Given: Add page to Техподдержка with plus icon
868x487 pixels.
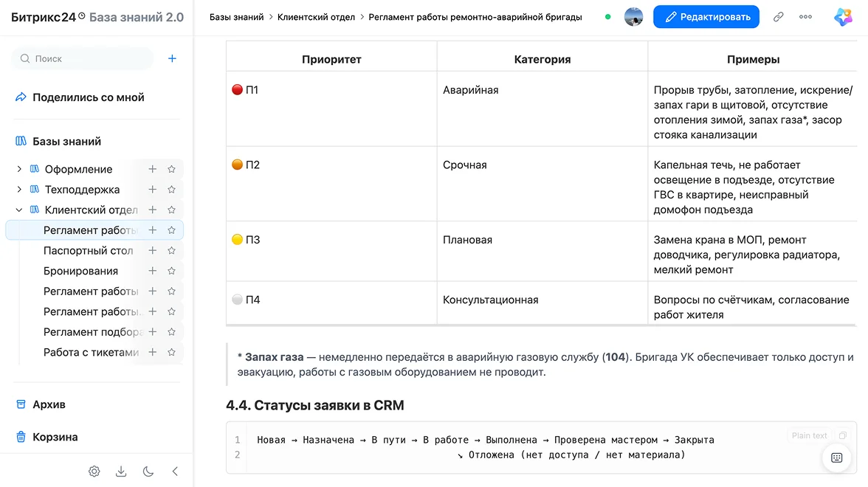Looking at the screenshot, I should [152, 189].
